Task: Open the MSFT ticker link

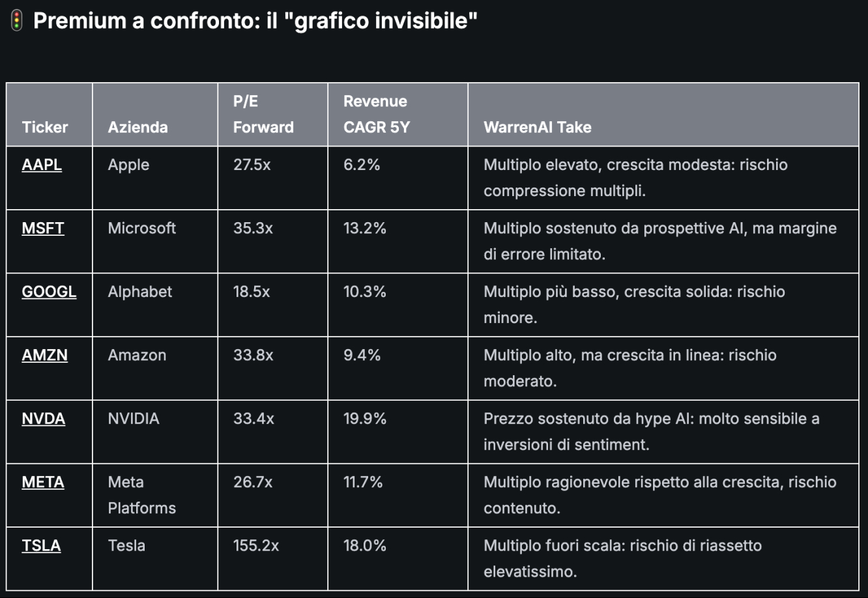Action: point(43,228)
